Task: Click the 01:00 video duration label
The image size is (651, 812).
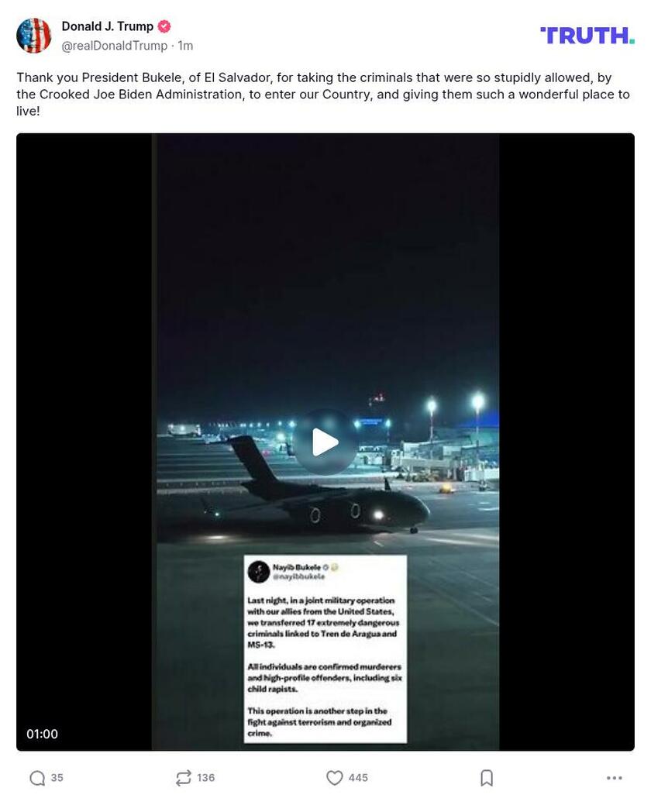Action: point(43,734)
